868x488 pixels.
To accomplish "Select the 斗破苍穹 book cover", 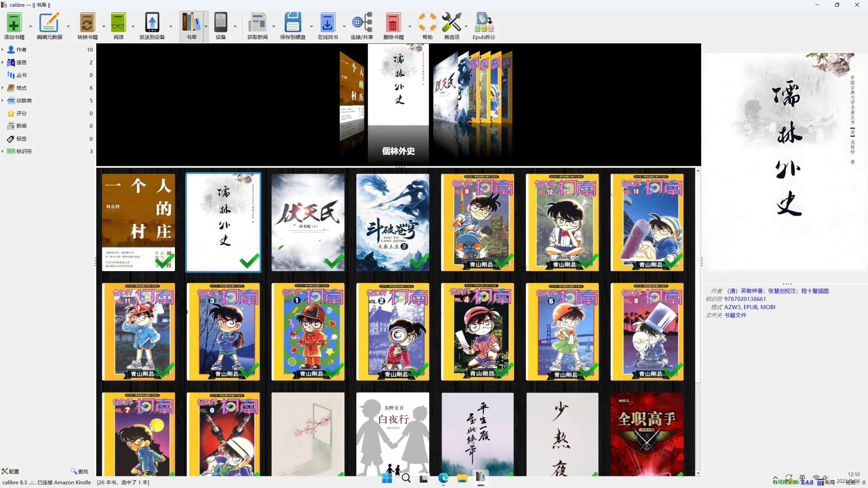I will click(x=392, y=222).
